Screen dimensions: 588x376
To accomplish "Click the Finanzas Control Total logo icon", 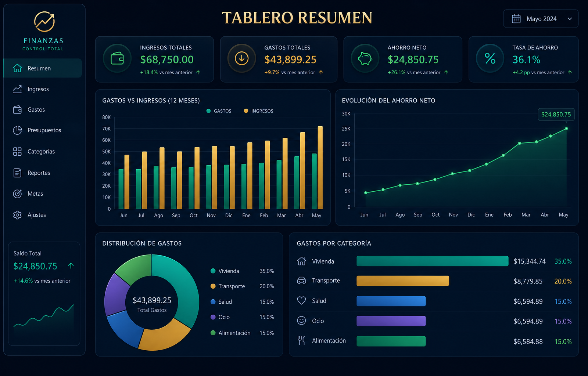I will click(x=44, y=22).
